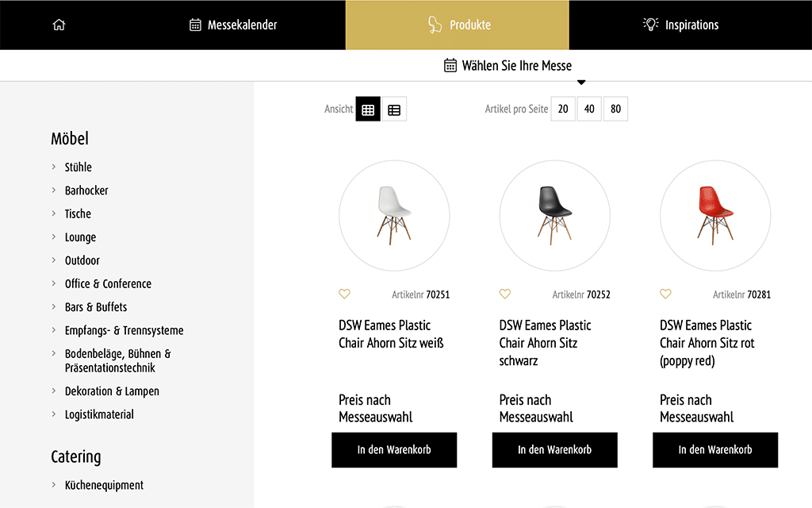Show 20 articles per page
The image size is (812, 508).
tap(563, 110)
